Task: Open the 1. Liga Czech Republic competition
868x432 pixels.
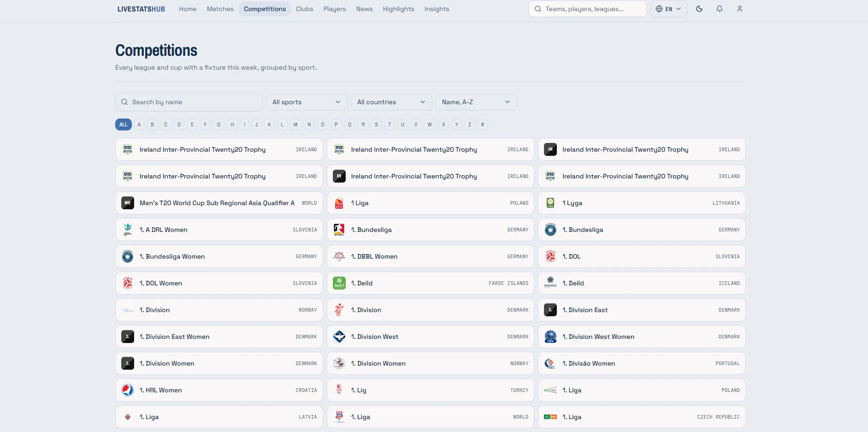Action: [642, 417]
